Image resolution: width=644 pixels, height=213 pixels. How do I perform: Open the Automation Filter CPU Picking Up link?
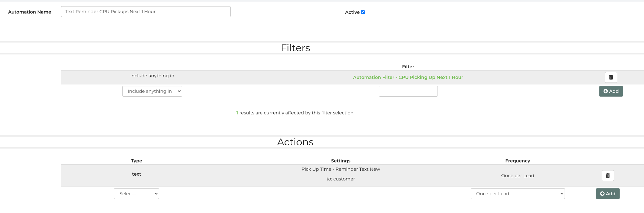tap(408, 77)
